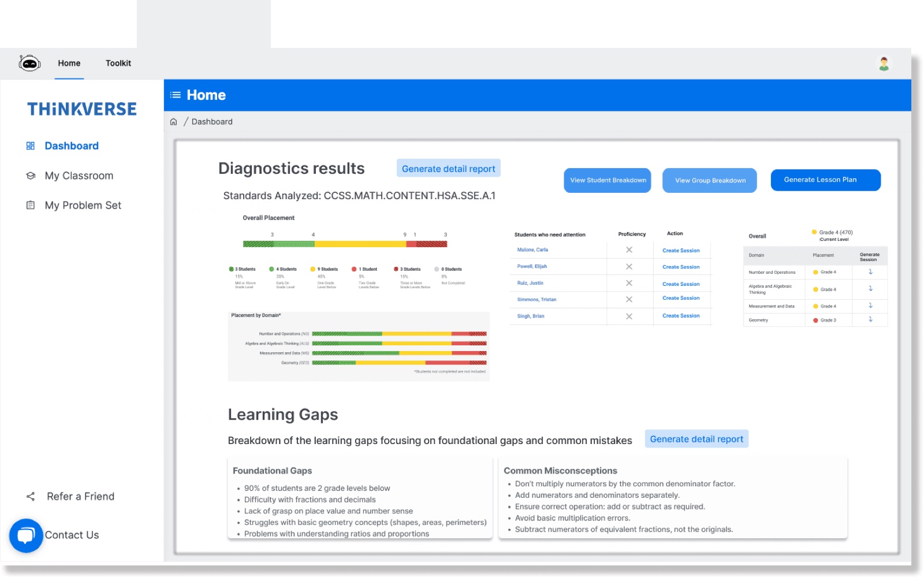Click Contact Us in the sidebar
Screen dimensions: 924x578
coord(72,535)
